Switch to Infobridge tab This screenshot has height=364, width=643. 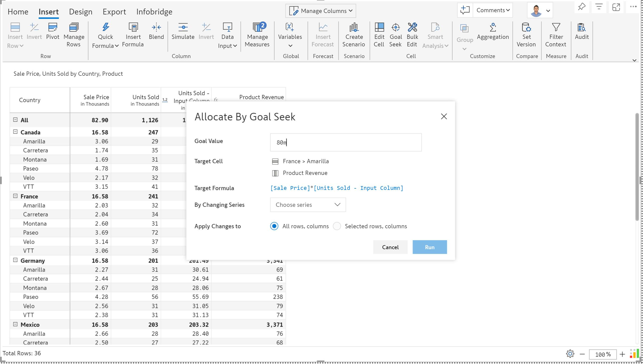154,12
